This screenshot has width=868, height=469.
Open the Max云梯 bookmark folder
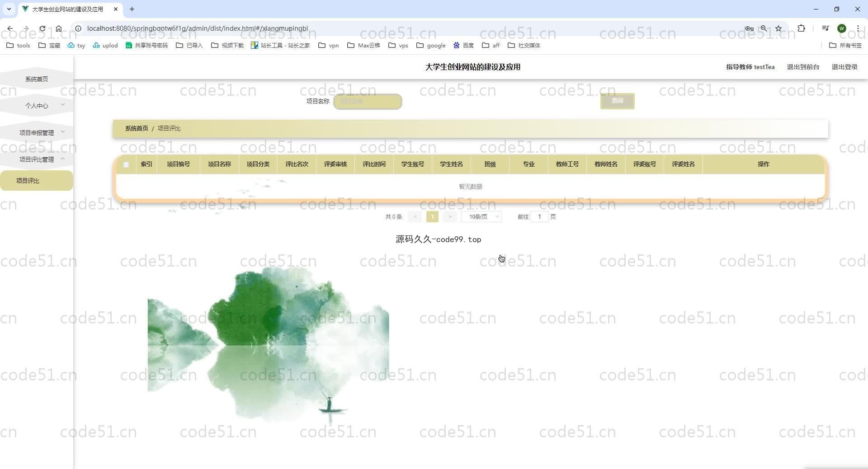tap(363, 45)
